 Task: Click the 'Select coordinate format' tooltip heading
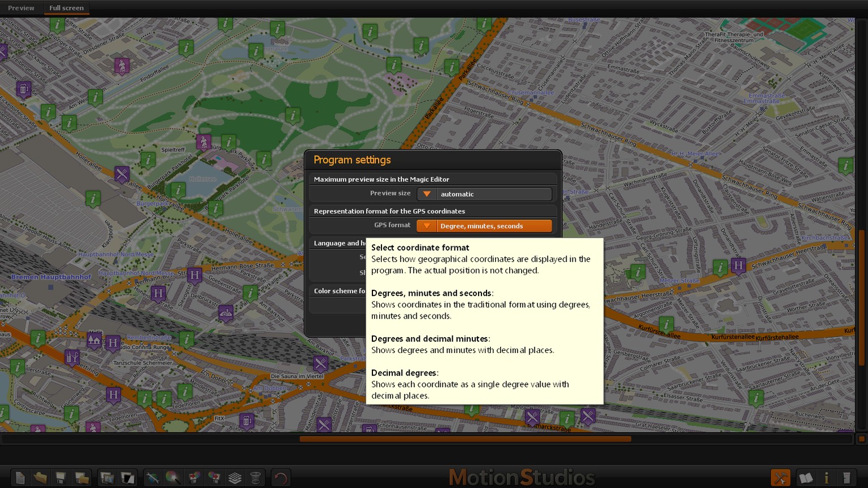(x=420, y=247)
